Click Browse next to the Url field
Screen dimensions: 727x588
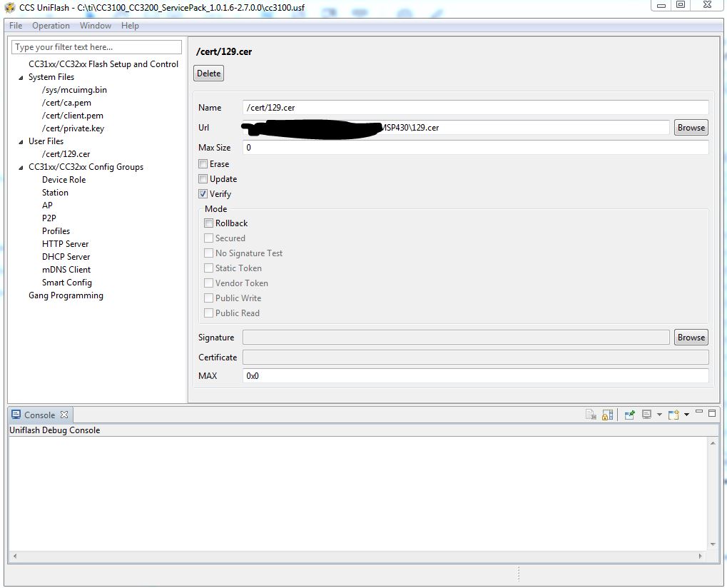click(691, 128)
